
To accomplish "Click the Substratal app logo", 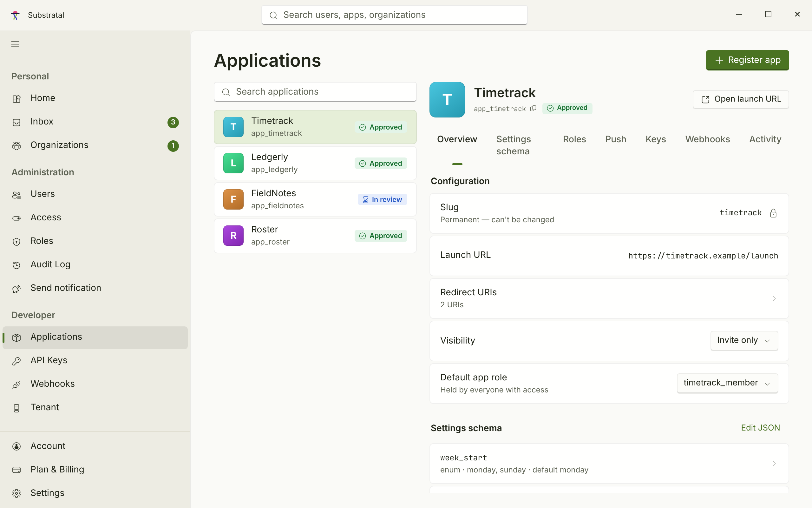I will click(x=15, y=15).
